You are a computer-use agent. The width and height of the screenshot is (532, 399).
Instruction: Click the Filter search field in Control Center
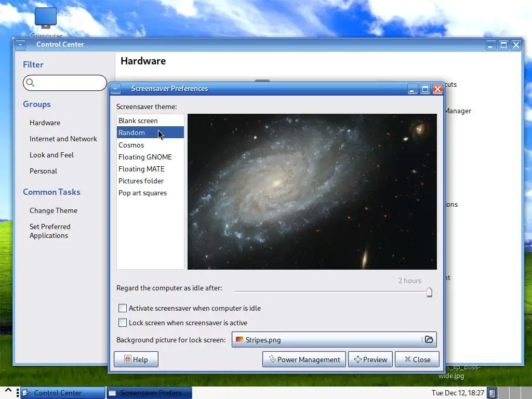click(65, 83)
